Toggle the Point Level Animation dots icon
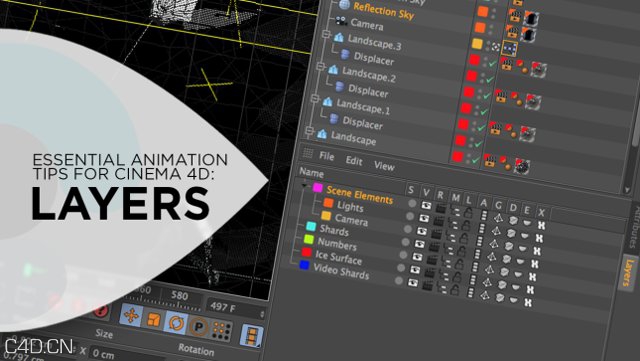Screen dimensions: 640x361 [222, 331]
